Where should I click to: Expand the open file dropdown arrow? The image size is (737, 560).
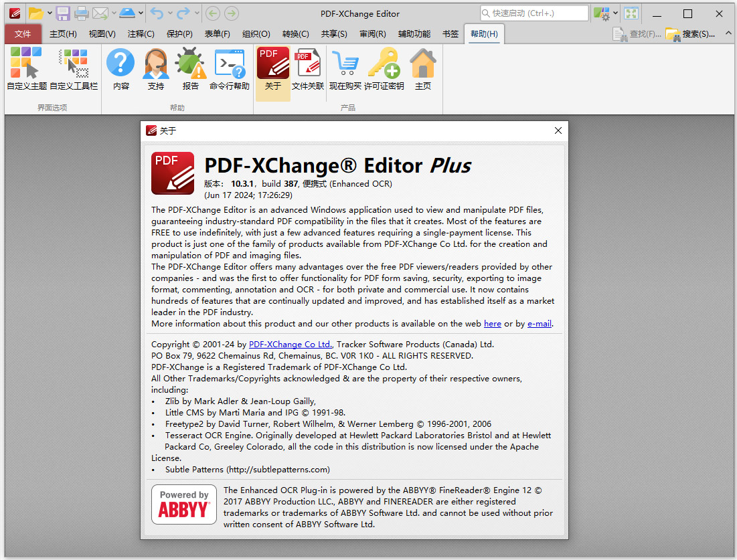50,13
